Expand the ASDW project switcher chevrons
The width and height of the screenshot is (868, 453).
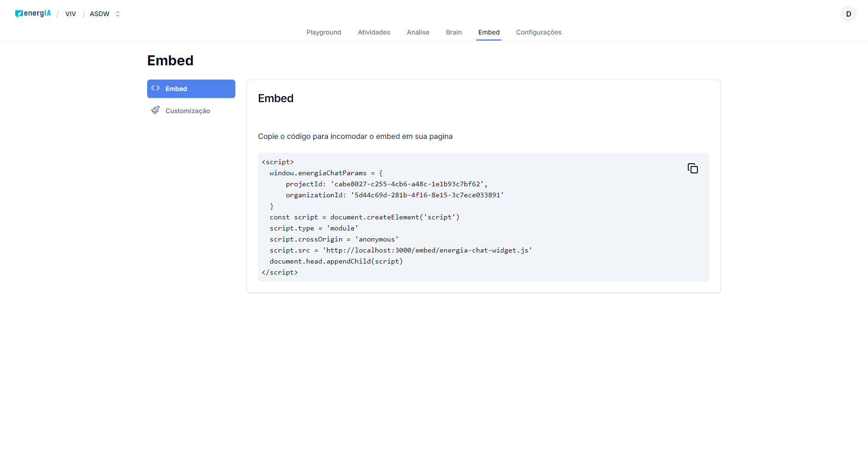118,14
